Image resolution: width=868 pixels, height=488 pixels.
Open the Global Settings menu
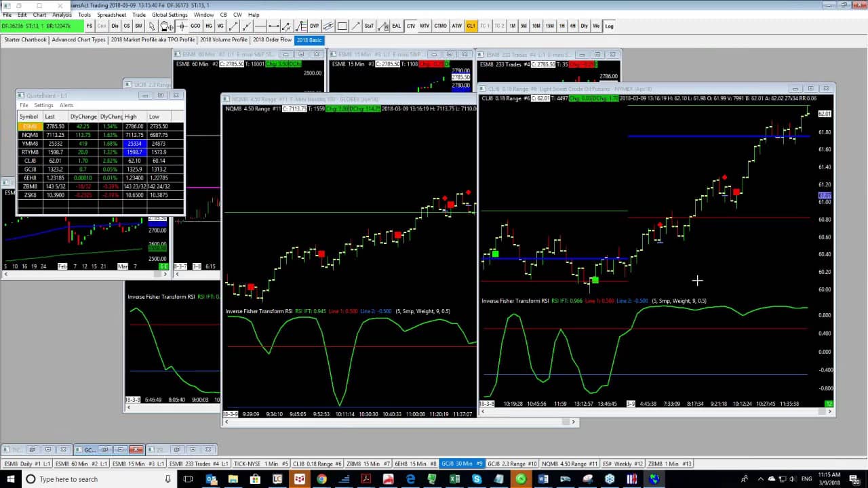tap(170, 14)
